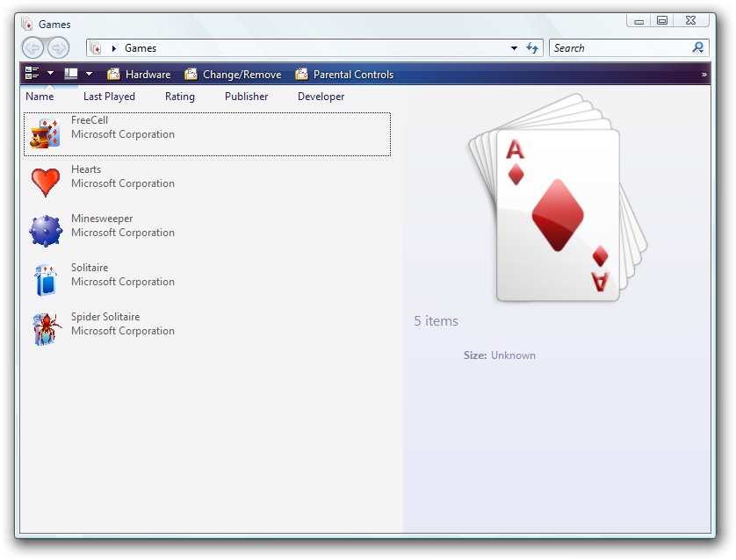This screenshot has width=736, height=560.
Task: Expand the layout pane dropdown arrow
Action: [x=89, y=74]
